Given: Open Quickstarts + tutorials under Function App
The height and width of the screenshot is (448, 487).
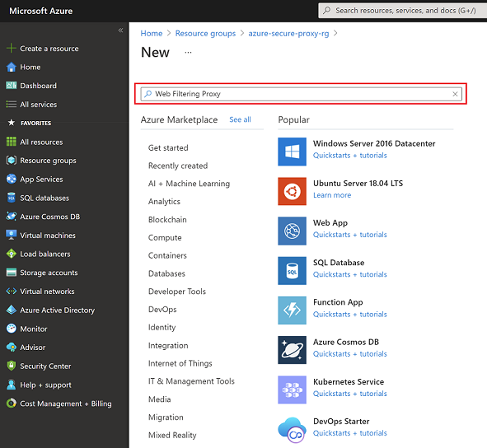Looking at the screenshot, I should pos(349,315).
